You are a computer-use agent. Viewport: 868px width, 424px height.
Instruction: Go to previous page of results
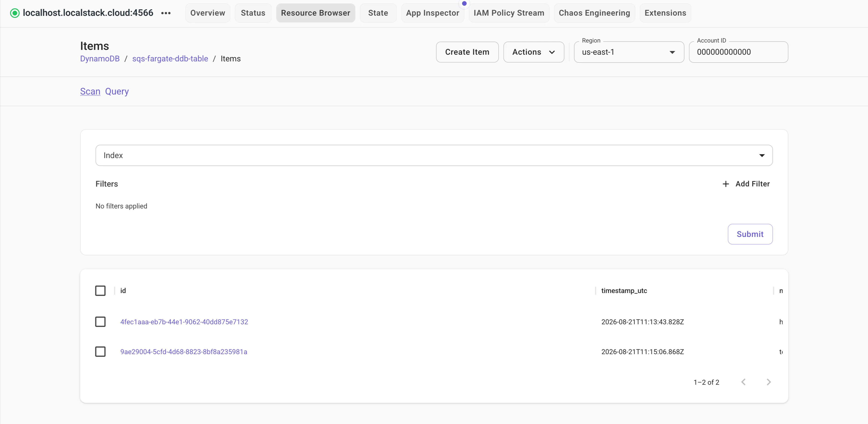tap(743, 382)
